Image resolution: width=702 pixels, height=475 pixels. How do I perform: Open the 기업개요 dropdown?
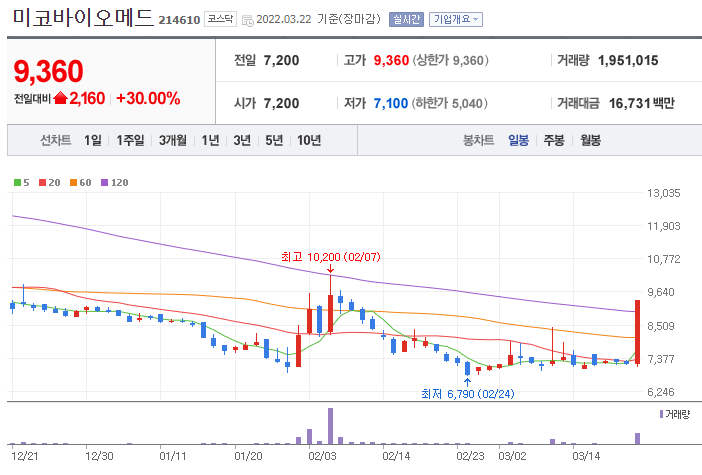(456, 19)
